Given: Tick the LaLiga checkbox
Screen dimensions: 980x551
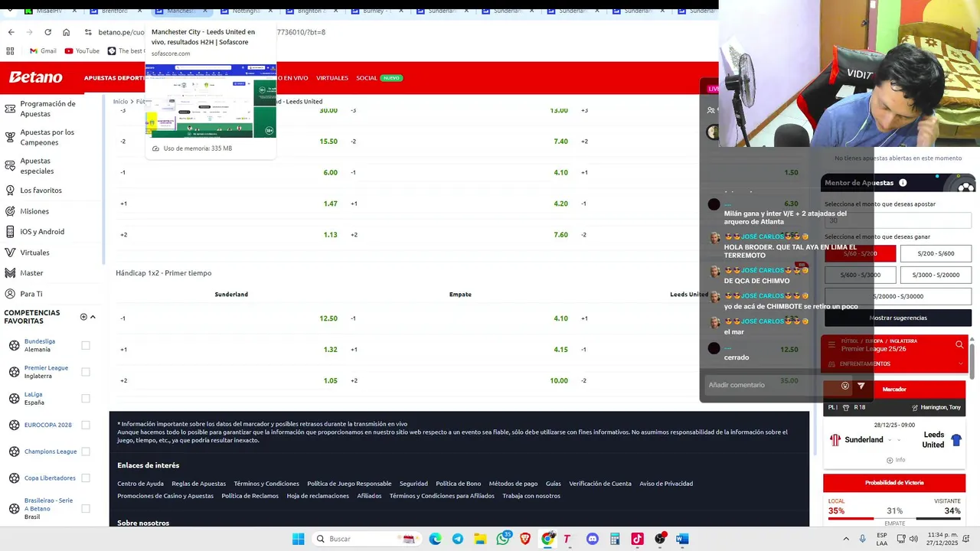Looking at the screenshot, I should [x=86, y=398].
